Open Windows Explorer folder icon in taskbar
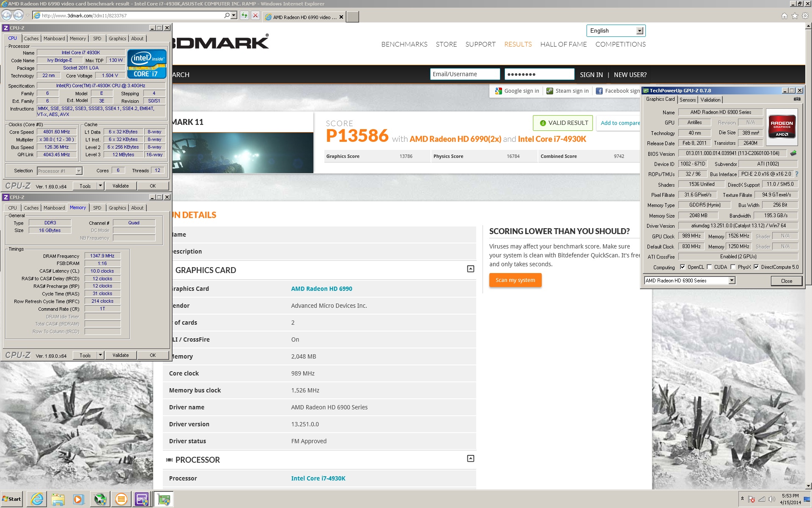This screenshot has height=508, width=812. tap(58, 500)
